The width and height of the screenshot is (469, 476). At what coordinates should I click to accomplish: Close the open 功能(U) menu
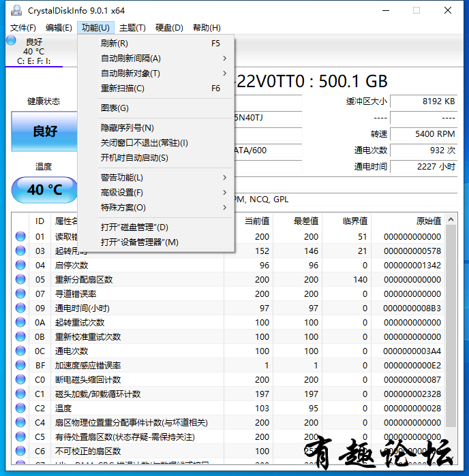95,28
